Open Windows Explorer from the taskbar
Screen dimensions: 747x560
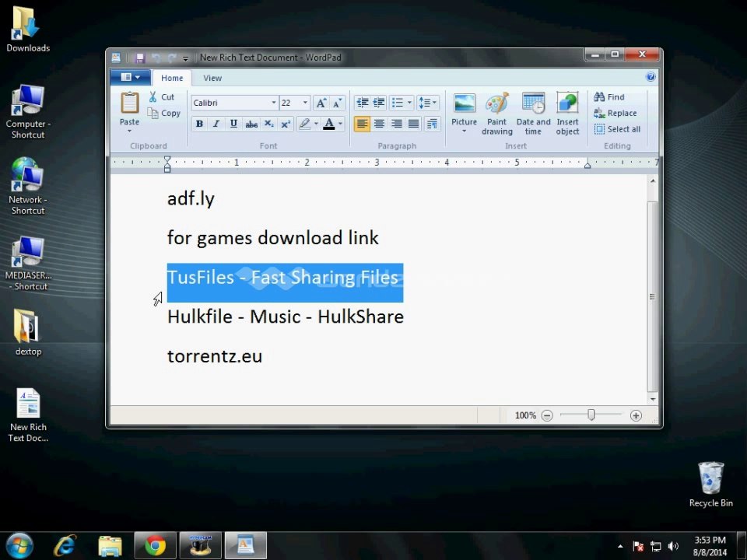coord(110,546)
